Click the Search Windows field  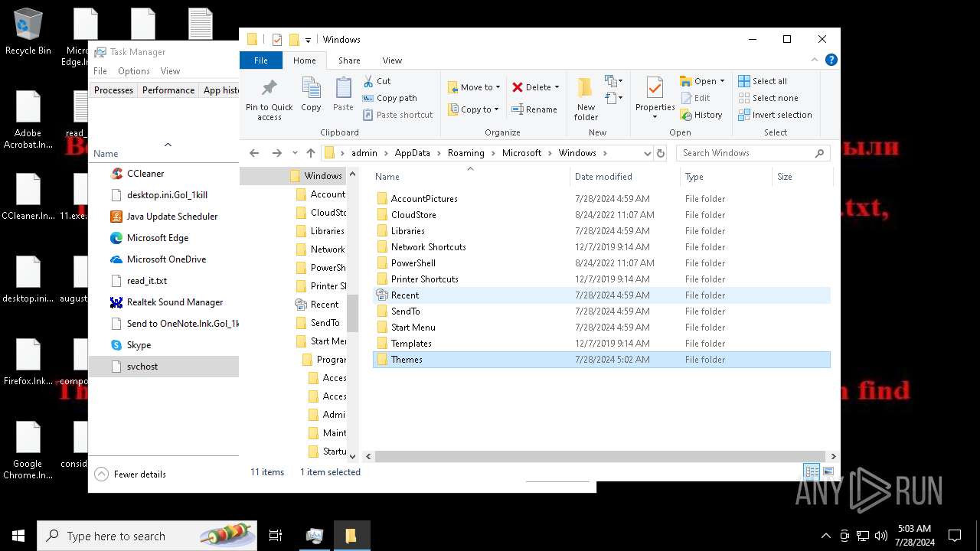(x=752, y=153)
